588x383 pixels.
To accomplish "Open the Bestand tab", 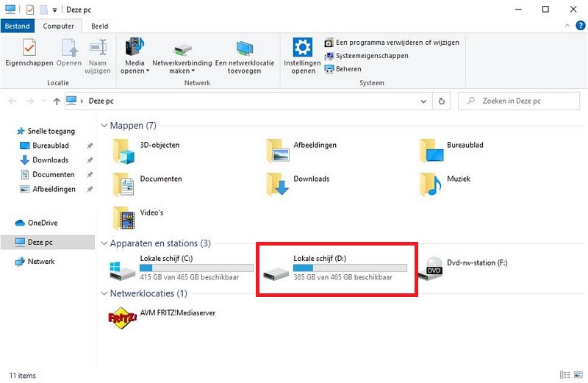I will tap(17, 26).
